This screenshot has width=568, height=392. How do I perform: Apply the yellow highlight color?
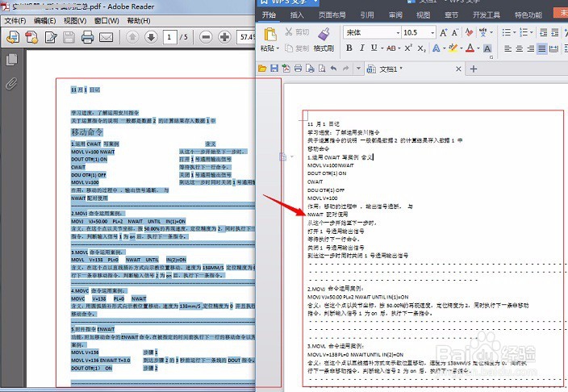click(453, 48)
